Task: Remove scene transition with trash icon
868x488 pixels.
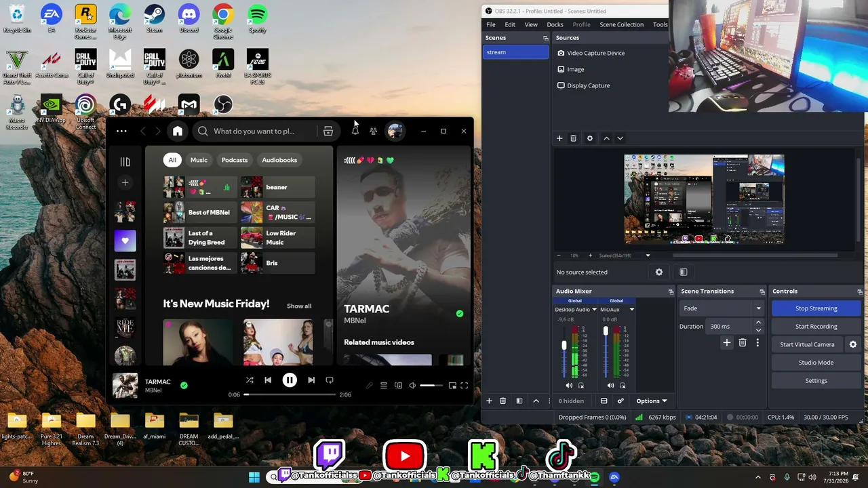Action: tap(743, 343)
